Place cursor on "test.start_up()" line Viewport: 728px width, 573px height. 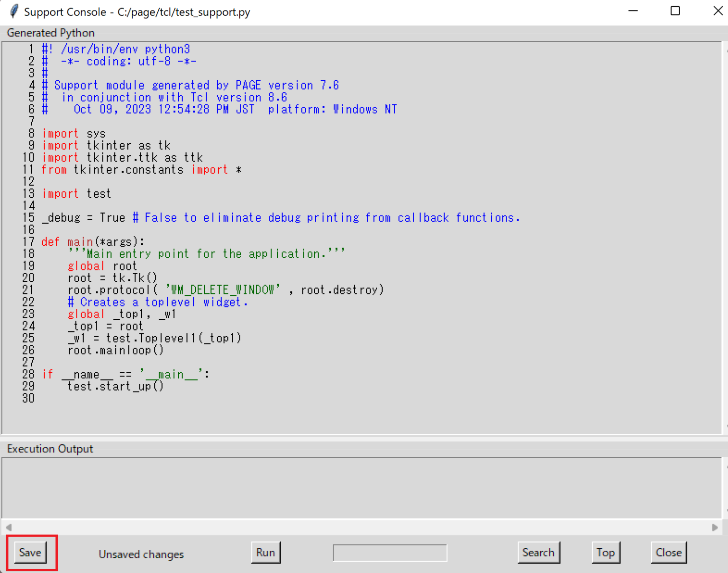pos(115,387)
